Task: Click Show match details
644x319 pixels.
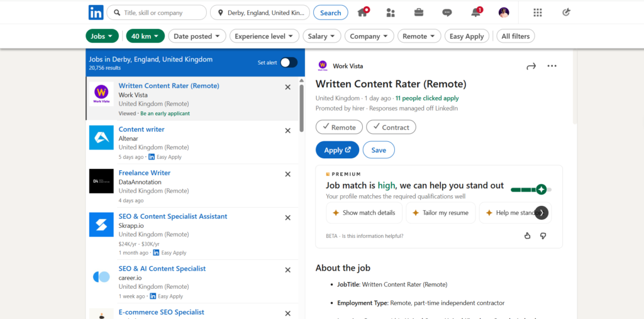Action: pos(364,212)
